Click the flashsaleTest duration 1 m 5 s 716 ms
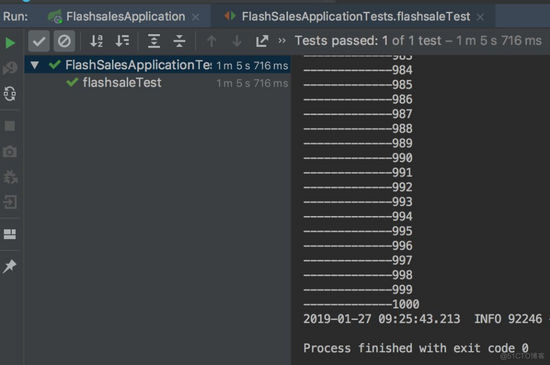550x365 pixels. click(252, 83)
